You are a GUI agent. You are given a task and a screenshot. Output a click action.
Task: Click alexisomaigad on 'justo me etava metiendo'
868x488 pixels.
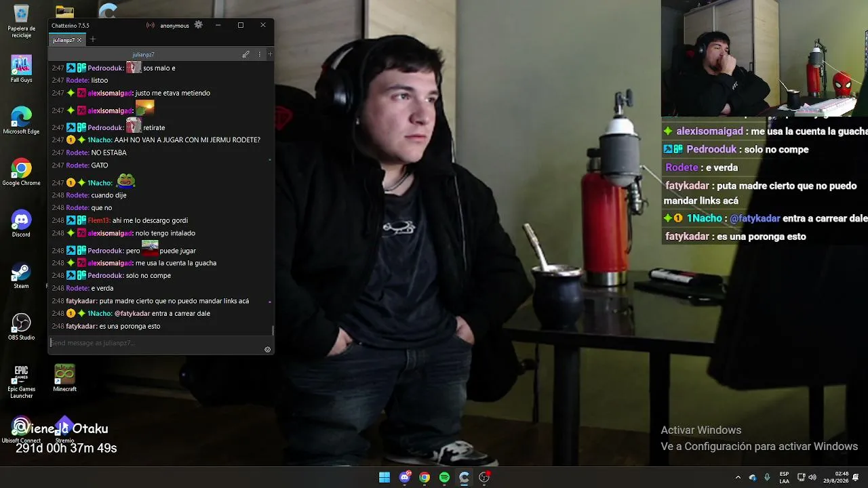click(111, 94)
